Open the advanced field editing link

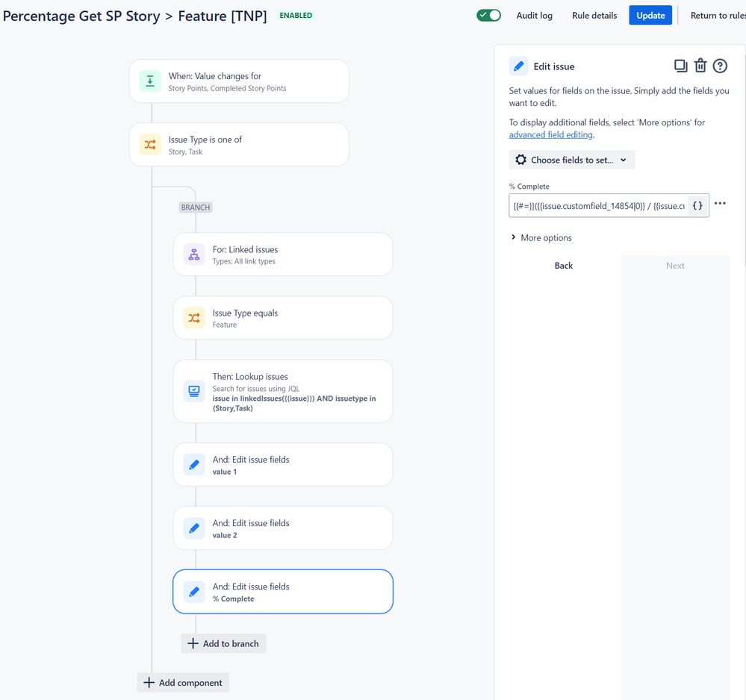coord(551,134)
